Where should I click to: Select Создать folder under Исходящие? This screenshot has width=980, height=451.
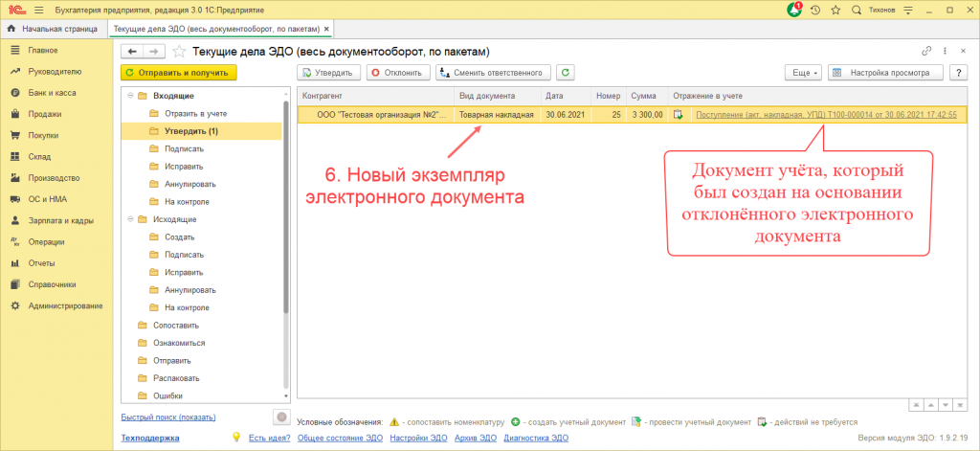(180, 237)
